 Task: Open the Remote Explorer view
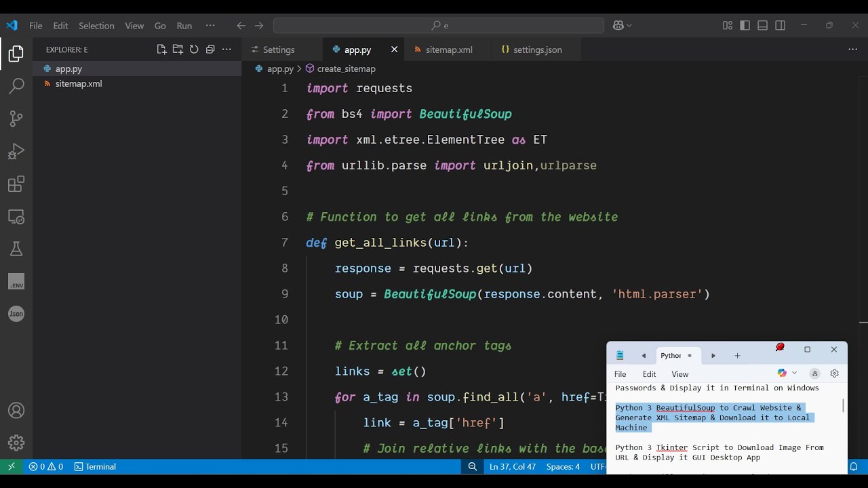pos(16,217)
